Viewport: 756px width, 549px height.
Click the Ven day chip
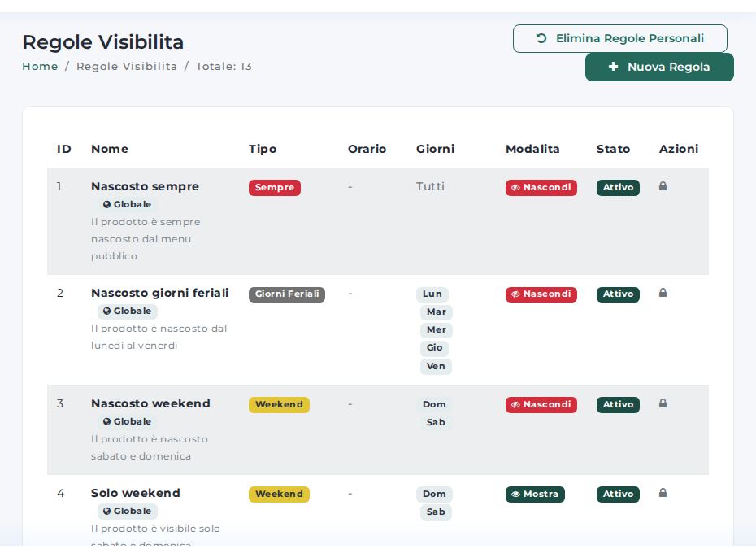click(x=436, y=367)
